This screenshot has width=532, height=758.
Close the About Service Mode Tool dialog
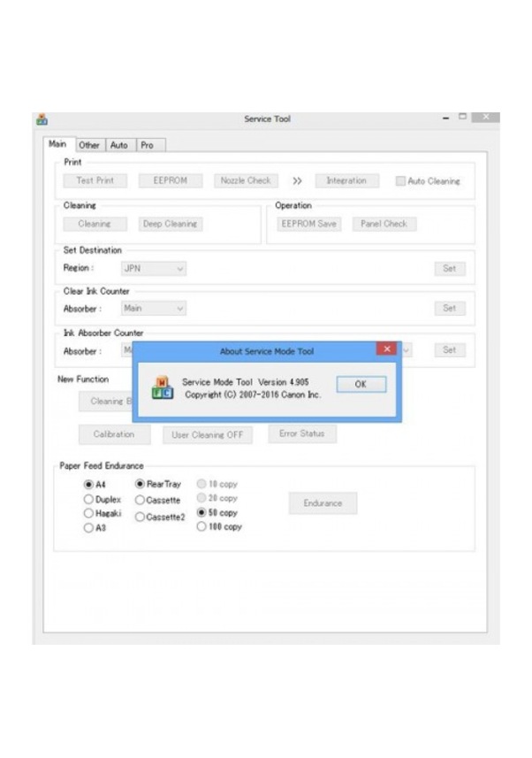(x=385, y=350)
